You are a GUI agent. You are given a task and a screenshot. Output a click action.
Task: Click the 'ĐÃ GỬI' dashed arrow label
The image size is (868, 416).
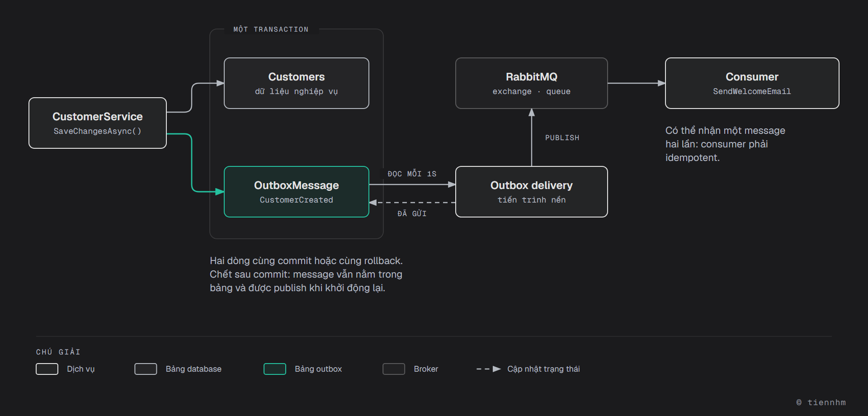(412, 213)
